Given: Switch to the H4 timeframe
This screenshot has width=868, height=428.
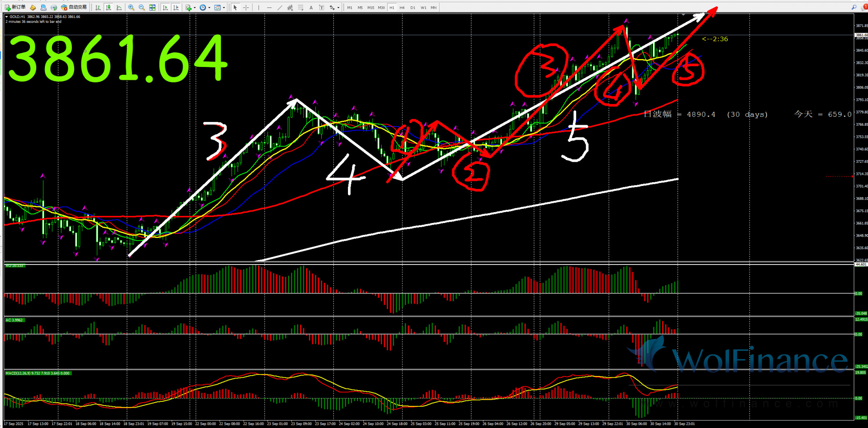Looking at the screenshot, I should tap(402, 7).
